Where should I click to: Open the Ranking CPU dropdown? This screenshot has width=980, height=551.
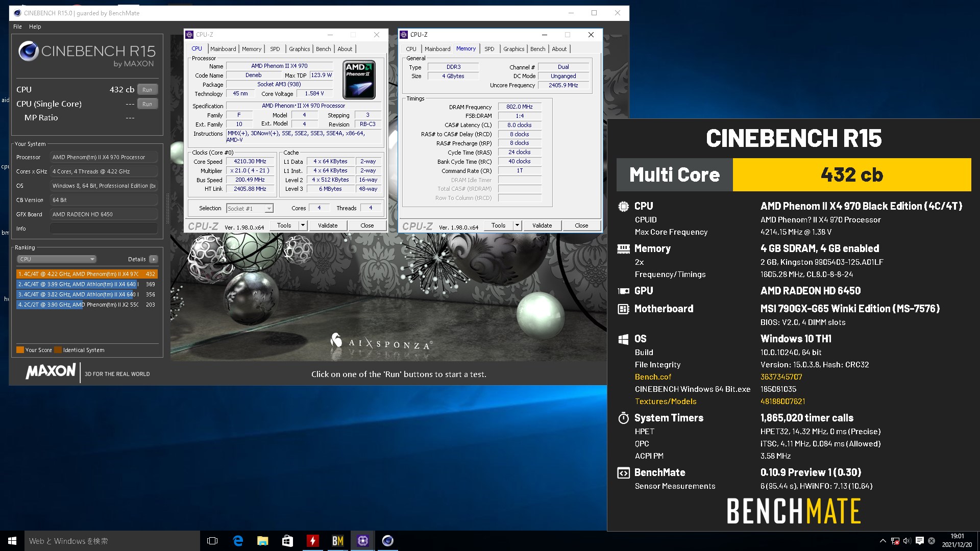tap(57, 259)
